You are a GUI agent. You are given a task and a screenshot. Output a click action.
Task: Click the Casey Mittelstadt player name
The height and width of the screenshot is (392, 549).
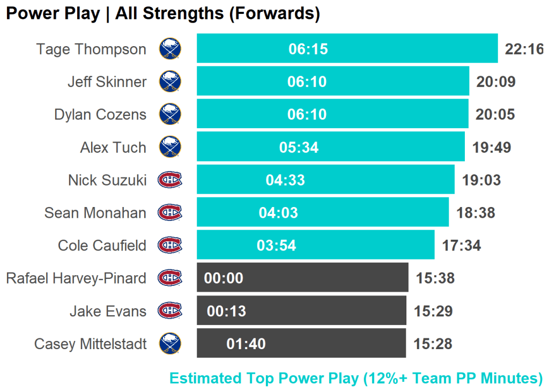90,344
